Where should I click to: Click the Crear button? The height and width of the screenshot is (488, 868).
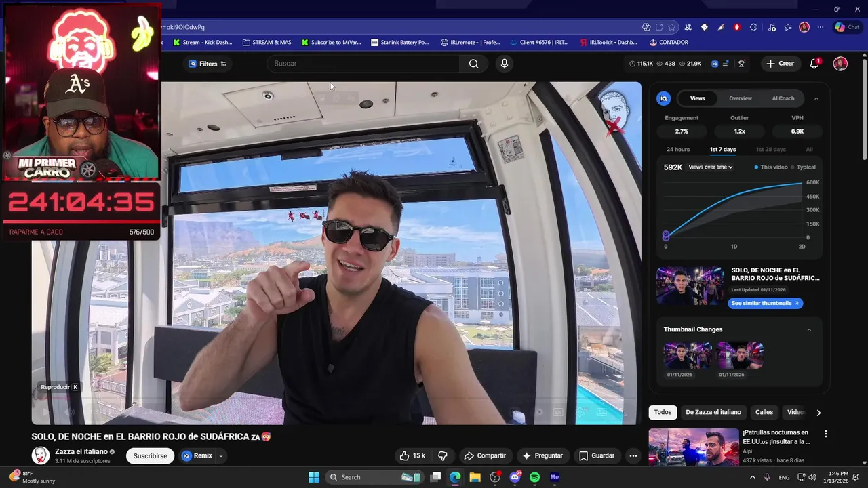click(780, 64)
